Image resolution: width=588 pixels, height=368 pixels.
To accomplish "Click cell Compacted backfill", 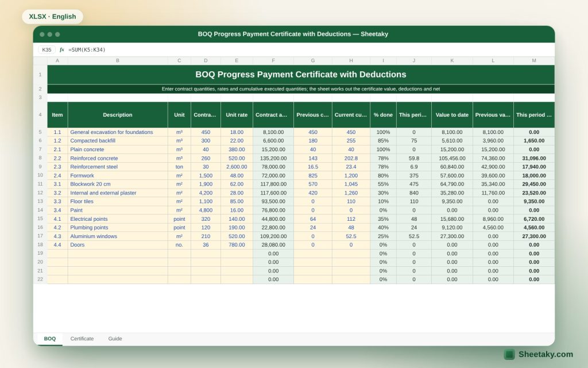I will click(x=118, y=141).
